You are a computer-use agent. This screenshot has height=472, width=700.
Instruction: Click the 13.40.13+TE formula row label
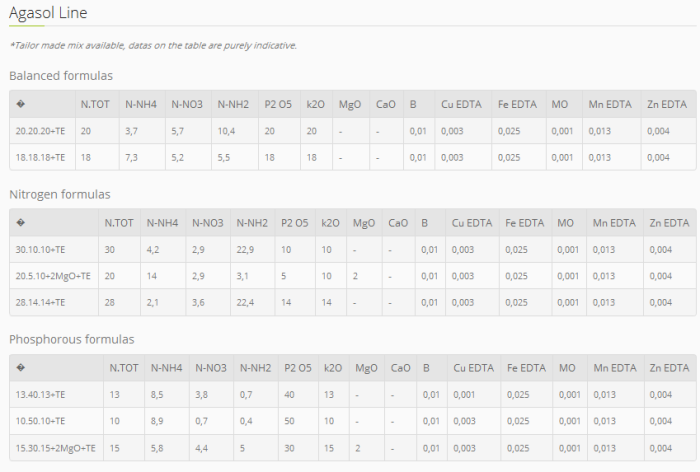point(41,394)
